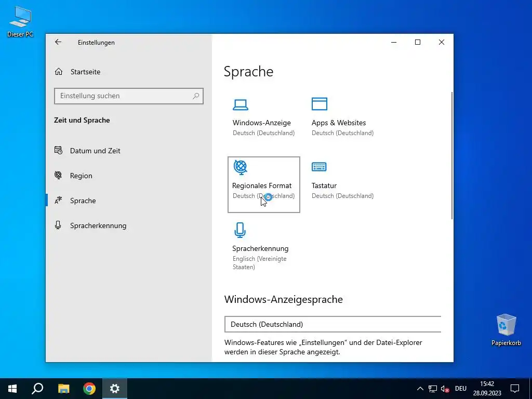Show hidden tray icons chevron

coord(420,389)
